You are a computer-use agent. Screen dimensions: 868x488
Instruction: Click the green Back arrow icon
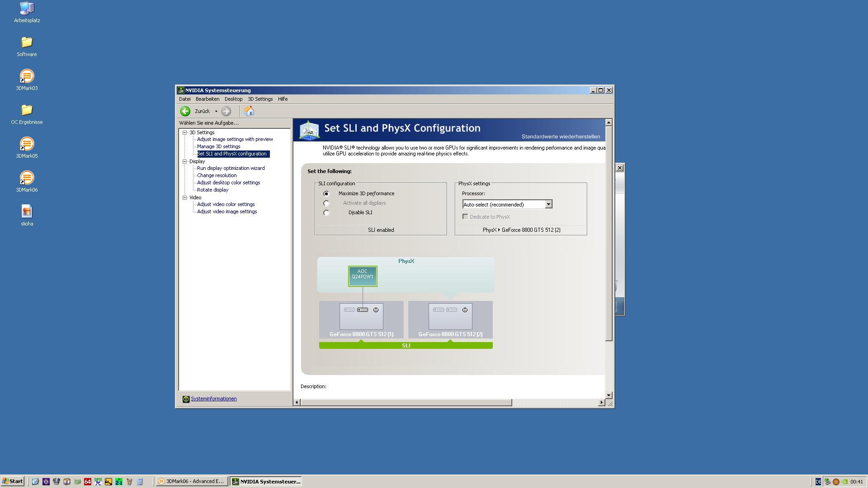tap(185, 111)
